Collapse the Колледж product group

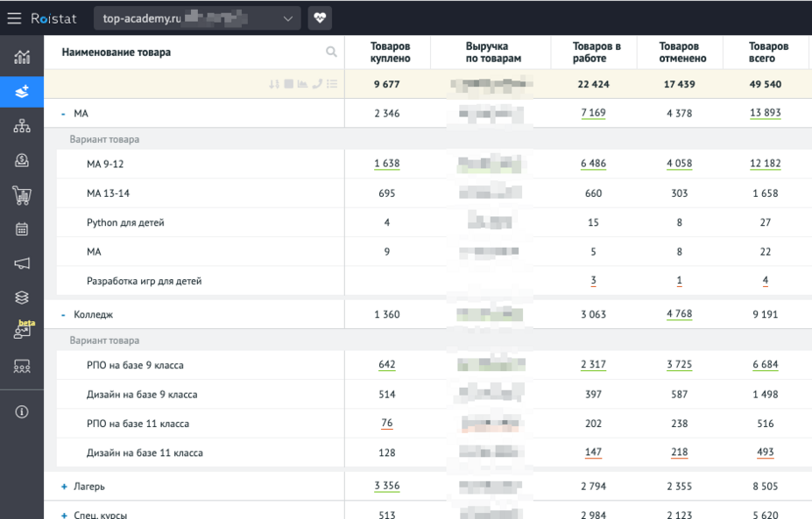64,315
